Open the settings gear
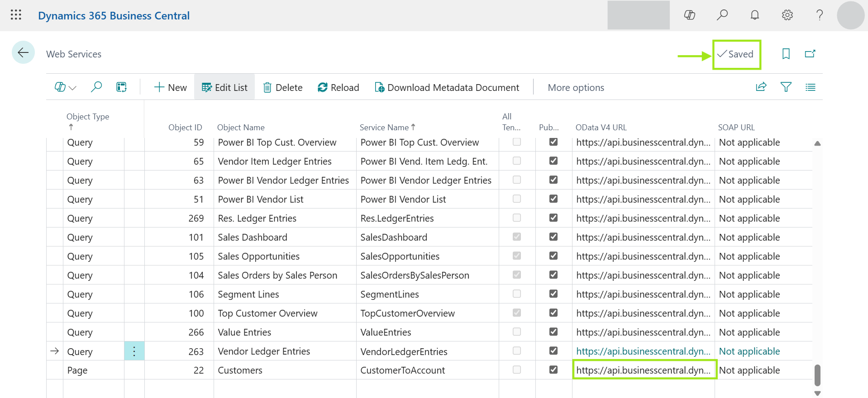 pos(787,15)
